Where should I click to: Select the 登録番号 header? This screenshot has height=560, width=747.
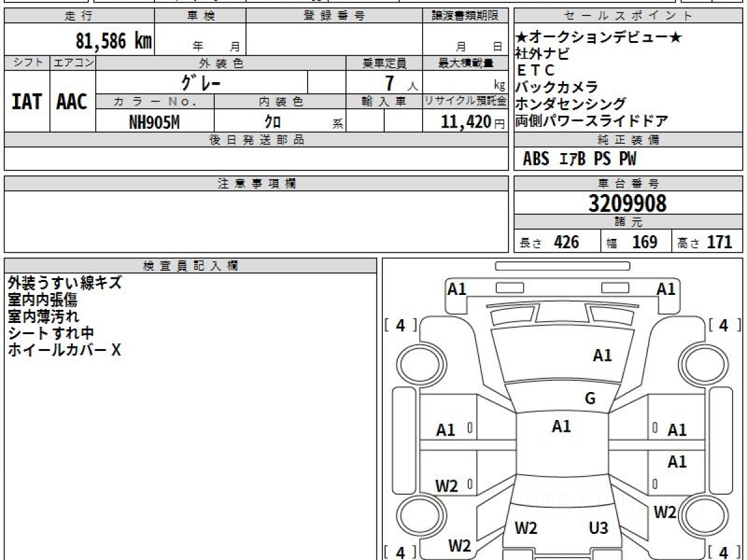point(334,16)
